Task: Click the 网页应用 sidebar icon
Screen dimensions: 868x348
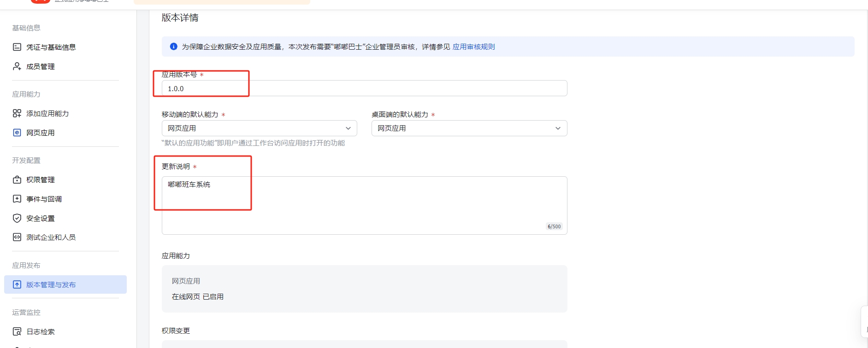Action: 17,133
